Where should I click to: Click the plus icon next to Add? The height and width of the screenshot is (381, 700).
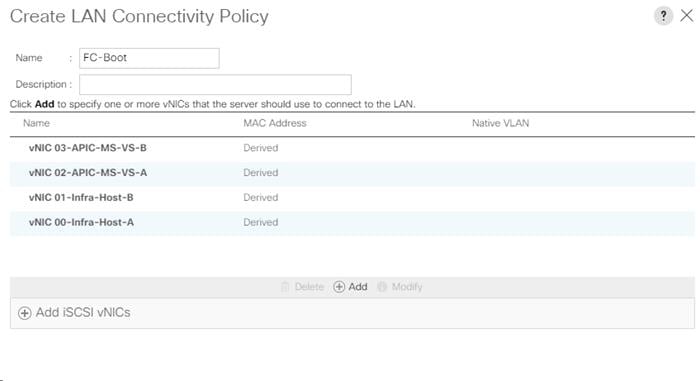tap(339, 287)
